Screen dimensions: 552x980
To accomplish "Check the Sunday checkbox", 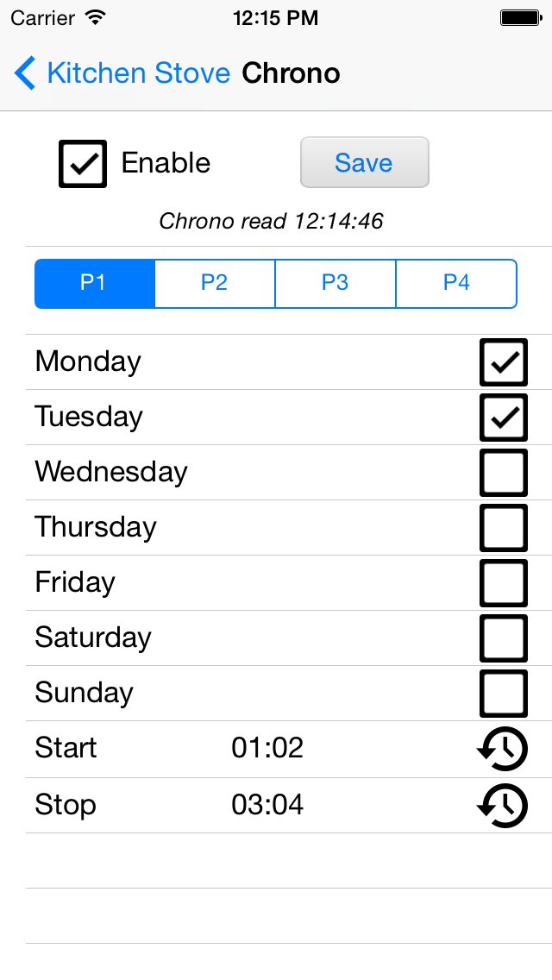I will [503, 693].
